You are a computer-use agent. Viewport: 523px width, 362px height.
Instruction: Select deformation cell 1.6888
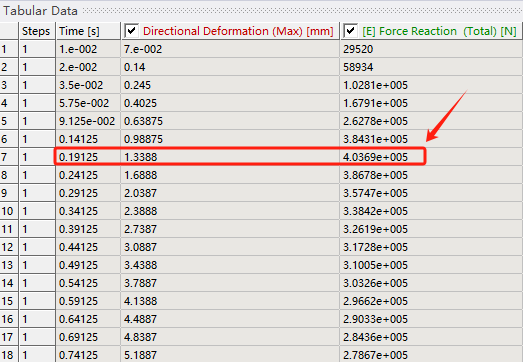(x=230, y=175)
